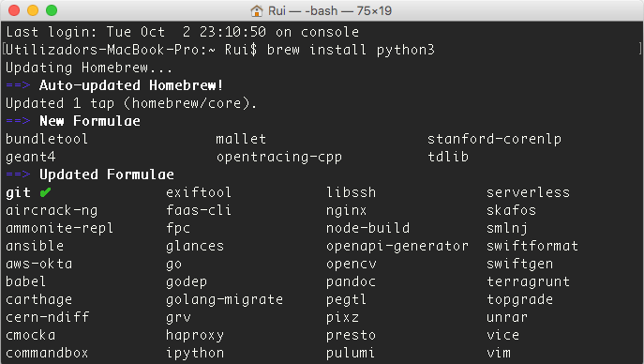644x364 pixels.
Task: Click the 'ansible' formula name
Action: [35, 246]
